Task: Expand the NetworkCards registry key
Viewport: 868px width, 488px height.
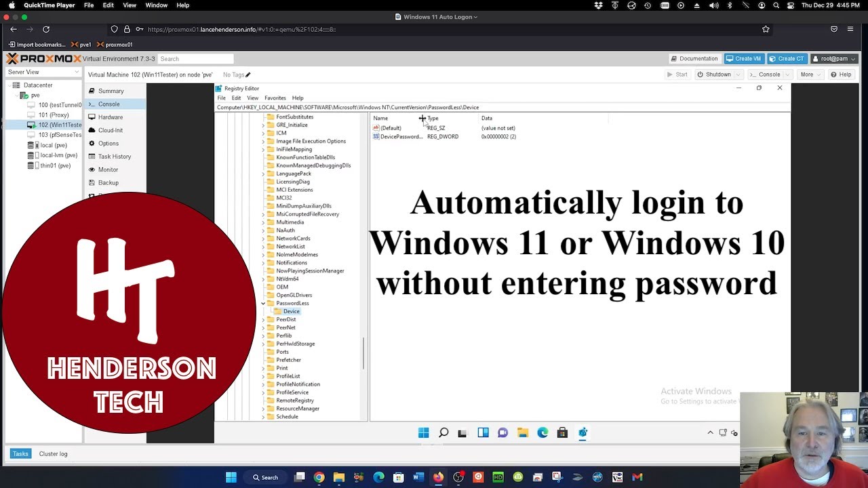Action: (x=263, y=239)
